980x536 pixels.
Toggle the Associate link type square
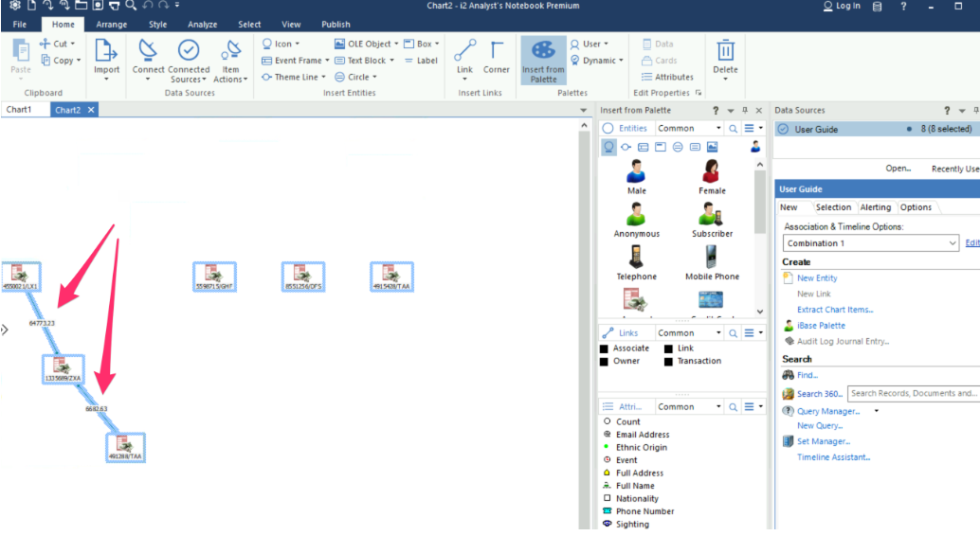pos(605,348)
